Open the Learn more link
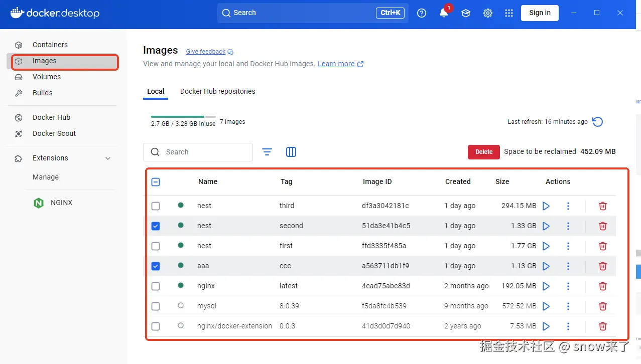Image resolution: width=641 pixels, height=364 pixels. 341,64
